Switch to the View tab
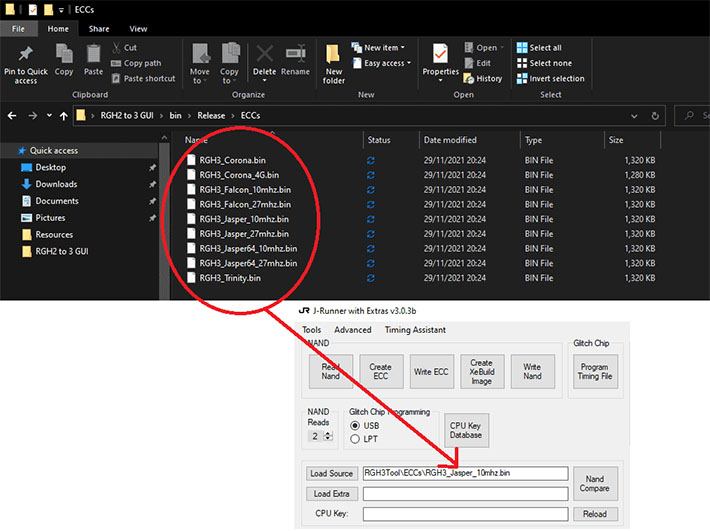The height and width of the screenshot is (531, 710). 138,29
